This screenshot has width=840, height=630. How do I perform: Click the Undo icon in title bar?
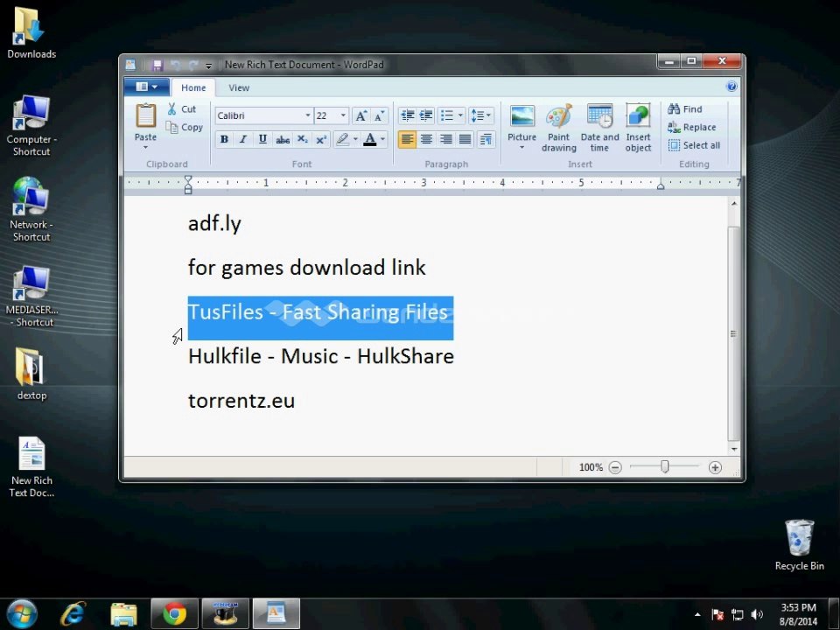pos(175,66)
